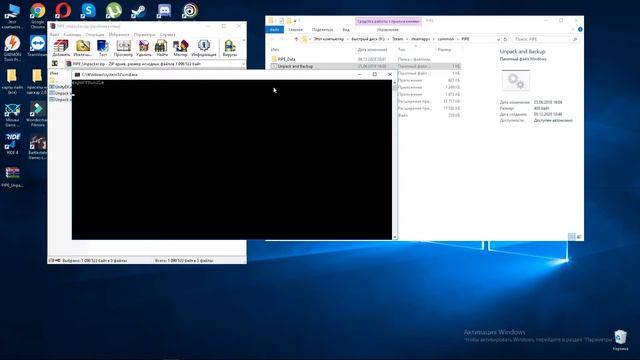
Task: Click the Просмотр icon in WinRAR toolbar
Action: point(123,47)
